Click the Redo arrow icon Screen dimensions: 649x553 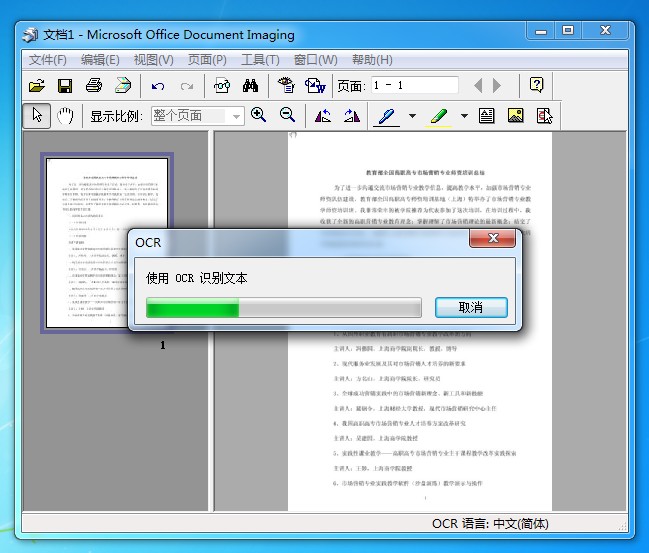click(187, 86)
